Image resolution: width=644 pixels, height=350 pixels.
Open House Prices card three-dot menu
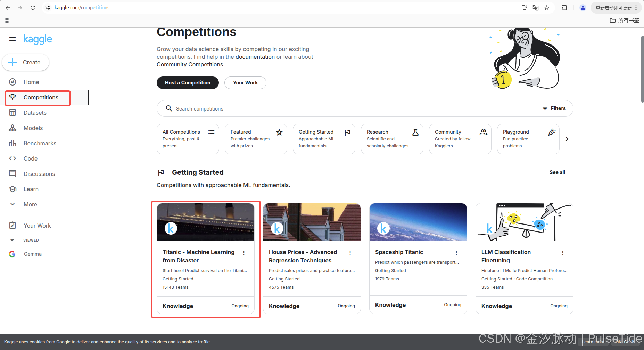[350, 253]
